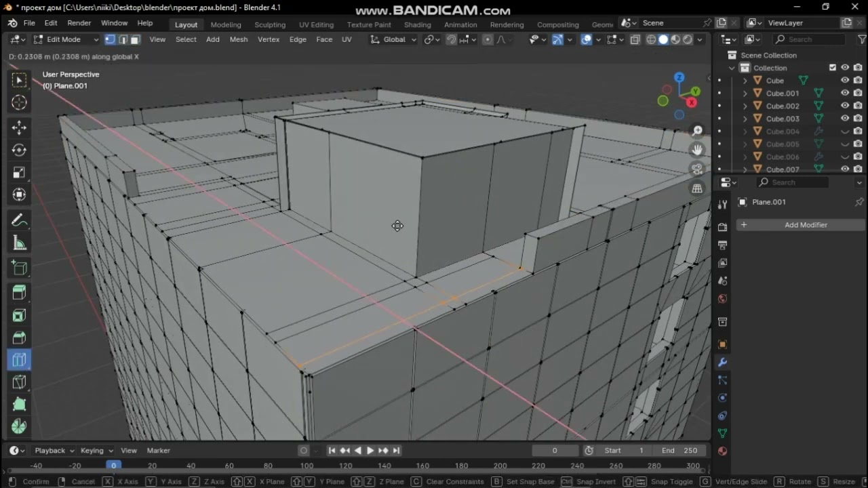The image size is (868, 488).
Task: Open the Tool properties tab
Action: click(722, 204)
